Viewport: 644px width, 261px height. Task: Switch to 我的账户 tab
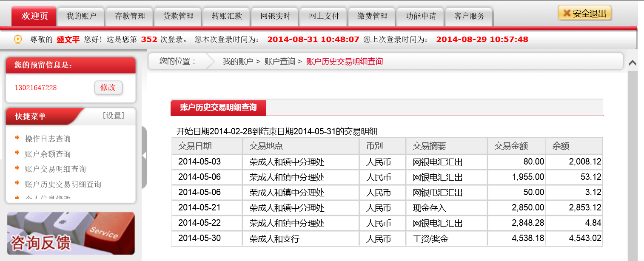click(81, 16)
